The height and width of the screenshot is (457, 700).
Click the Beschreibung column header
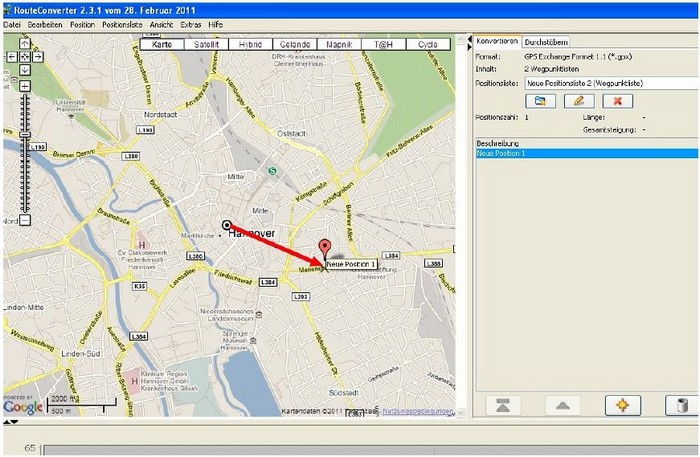coord(587,144)
